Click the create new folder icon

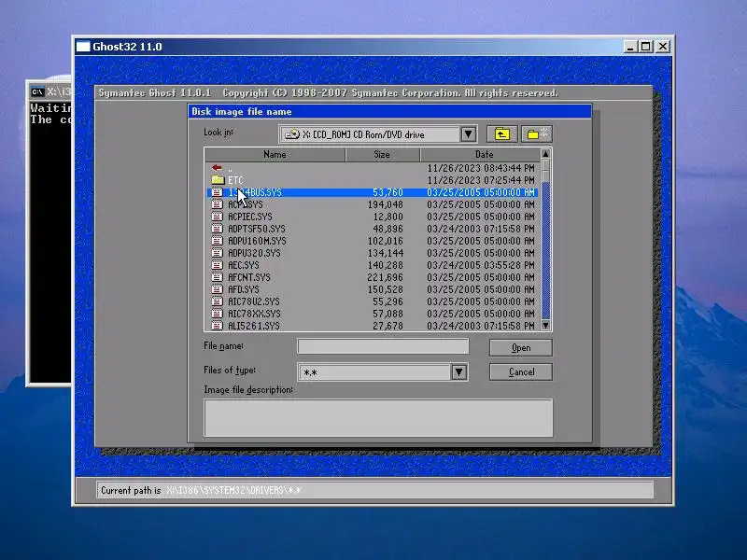click(x=537, y=134)
